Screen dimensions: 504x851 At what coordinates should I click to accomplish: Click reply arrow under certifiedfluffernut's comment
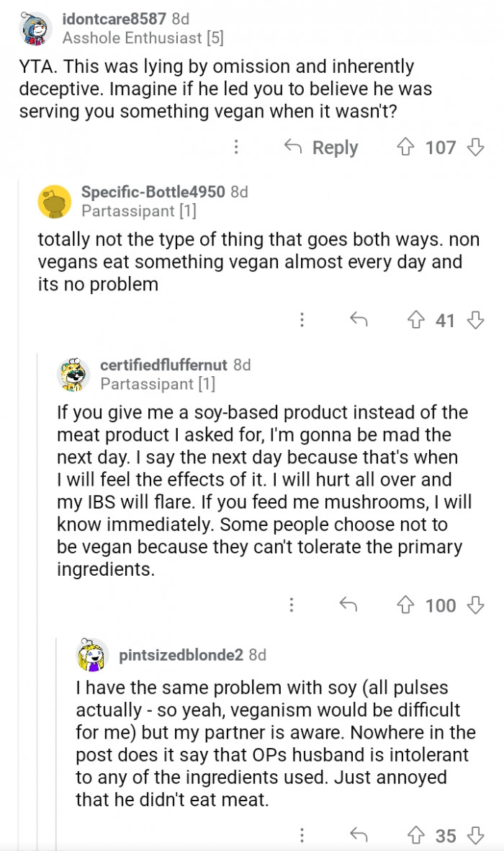click(x=348, y=605)
